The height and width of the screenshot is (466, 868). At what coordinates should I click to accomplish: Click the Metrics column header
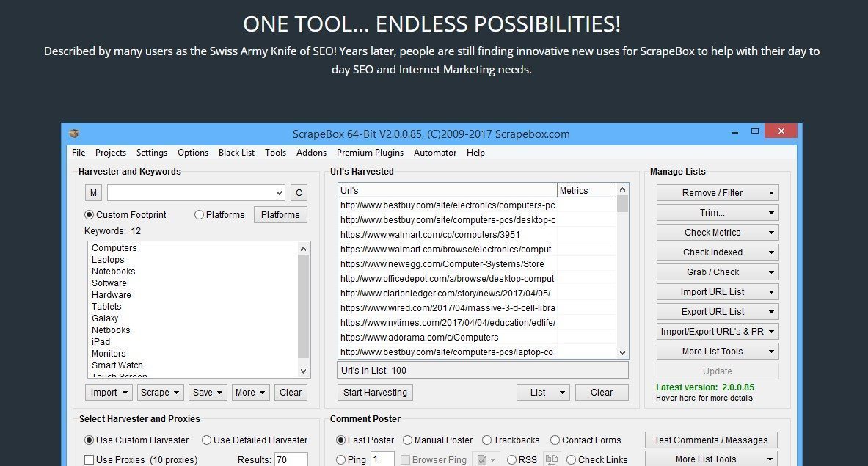(586, 190)
